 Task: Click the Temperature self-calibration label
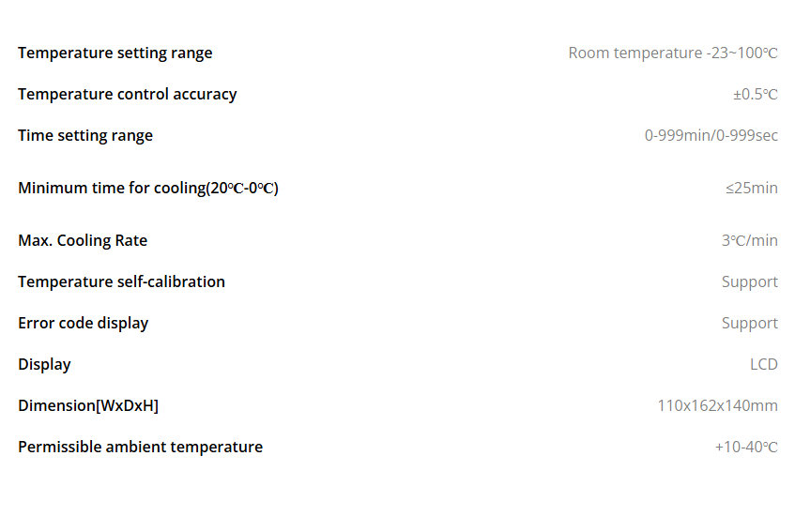(x=121, y=282)
